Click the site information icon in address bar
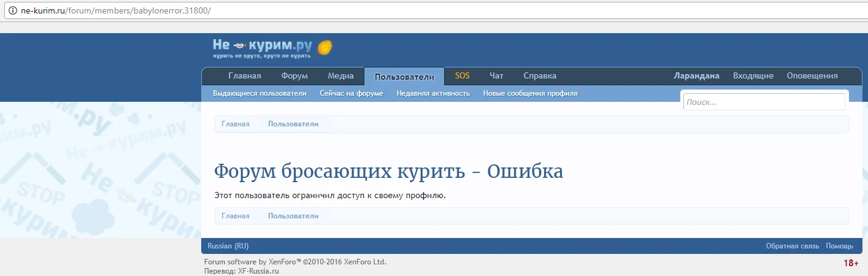The height and width of the screenshot is (276, 868). point(12,12)
